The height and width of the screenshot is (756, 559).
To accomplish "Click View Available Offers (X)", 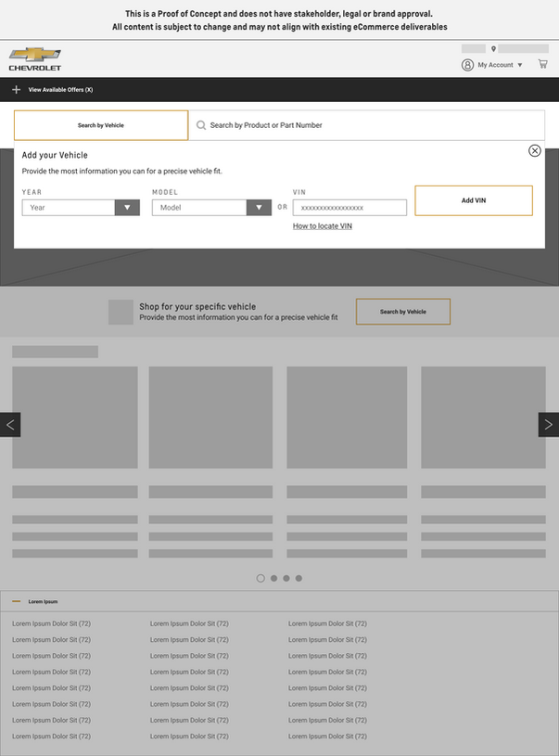I will [60, 90].
